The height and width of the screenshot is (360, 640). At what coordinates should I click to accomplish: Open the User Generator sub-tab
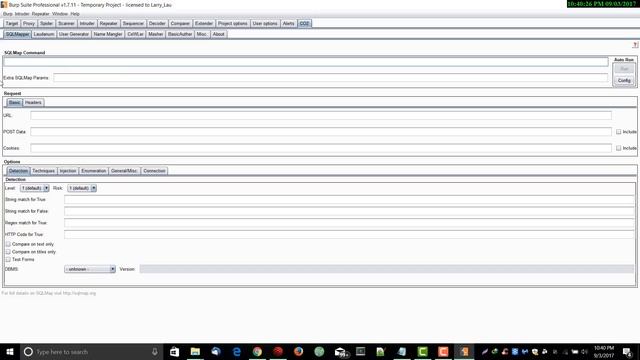pos(73,34)
